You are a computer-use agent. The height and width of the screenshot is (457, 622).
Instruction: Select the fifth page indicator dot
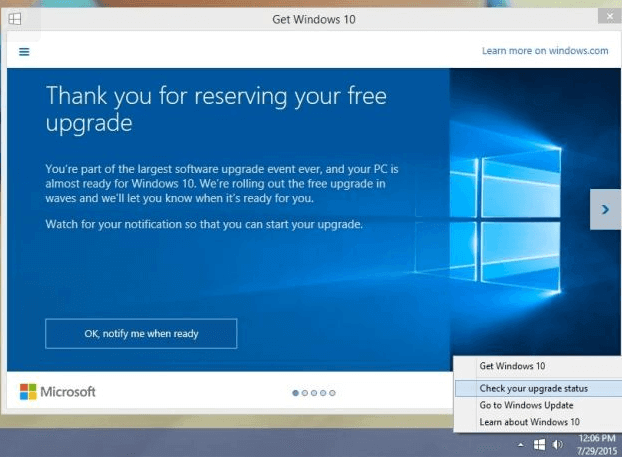click(332, 393)
